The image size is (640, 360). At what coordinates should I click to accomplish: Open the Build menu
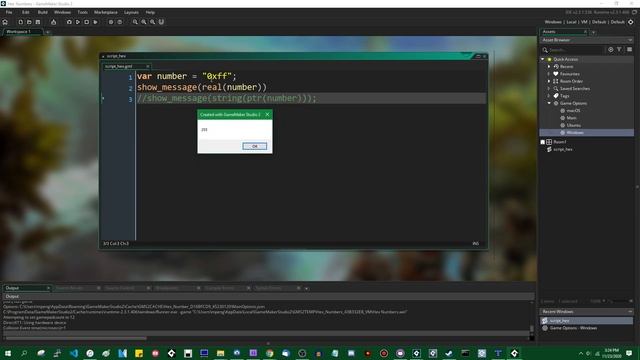point(42,12)
